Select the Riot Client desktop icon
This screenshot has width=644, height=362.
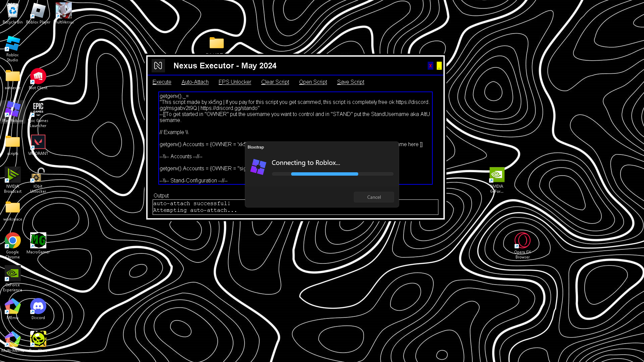point(38,77)
